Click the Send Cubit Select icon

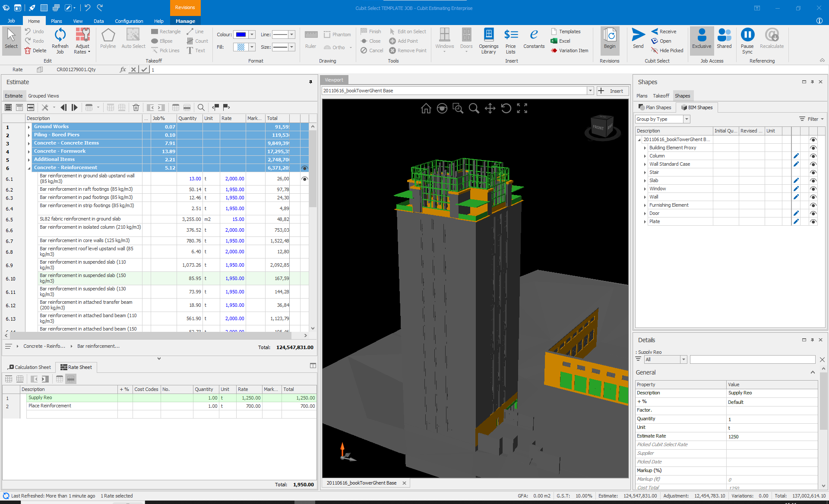tap(638, 39)
